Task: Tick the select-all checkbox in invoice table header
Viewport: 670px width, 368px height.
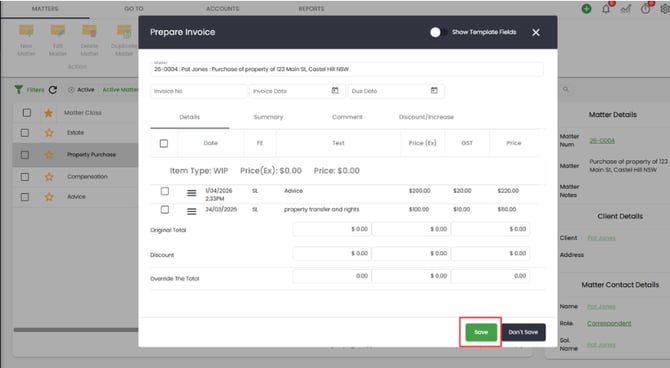Action: tap(164, 143)
